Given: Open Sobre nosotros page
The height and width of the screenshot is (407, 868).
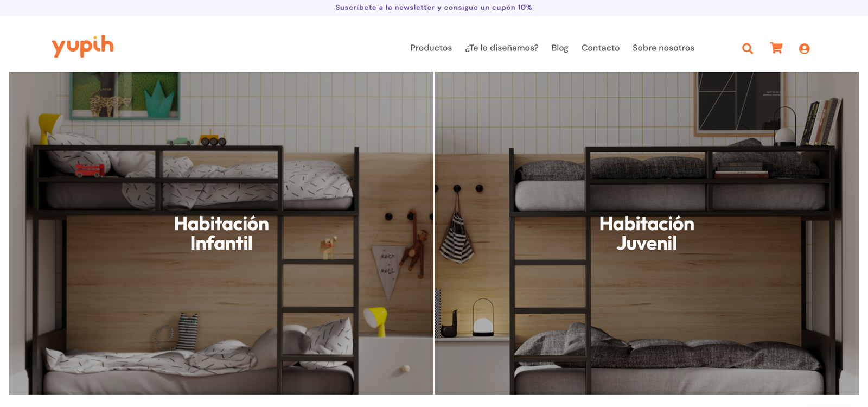Looking at the screenshot, I should click(663, 48).
